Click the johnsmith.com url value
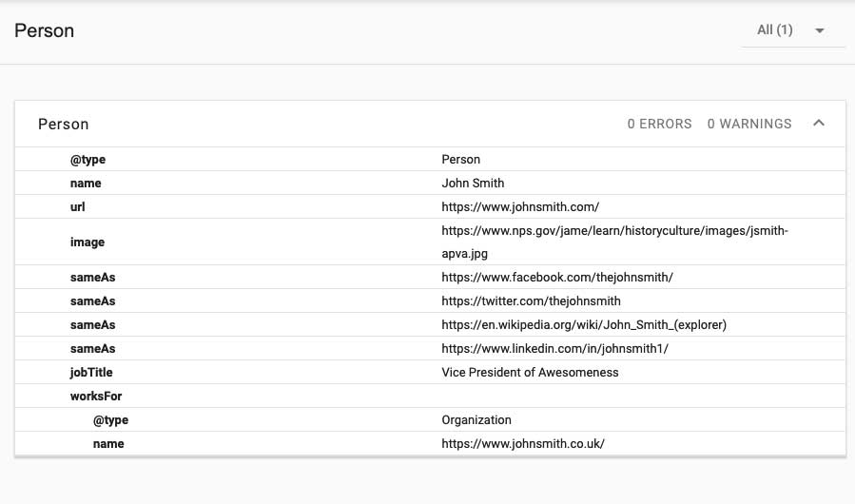This screenshot has height=504, width=855. pyautogui.click(x=520, y=206)
